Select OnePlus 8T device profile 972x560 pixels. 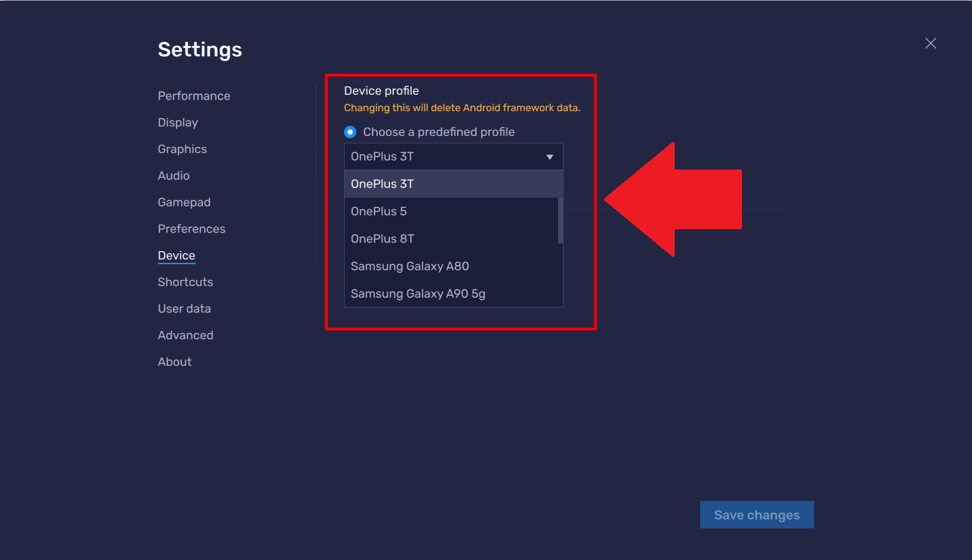(x=451, y=239)
